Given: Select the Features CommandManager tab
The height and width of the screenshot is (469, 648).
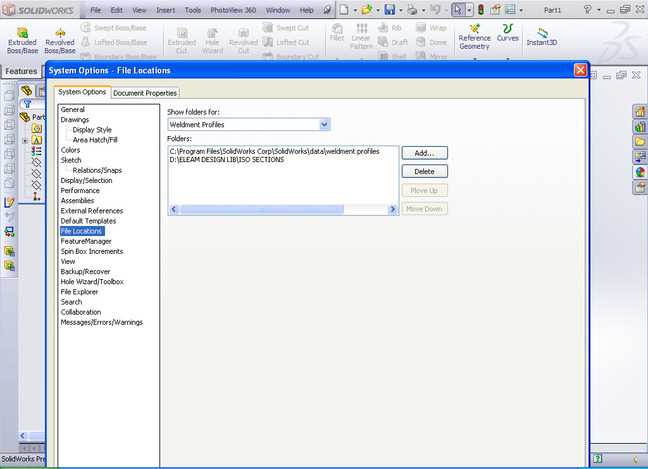Looking at the screenshot, I should coord(21,71).
